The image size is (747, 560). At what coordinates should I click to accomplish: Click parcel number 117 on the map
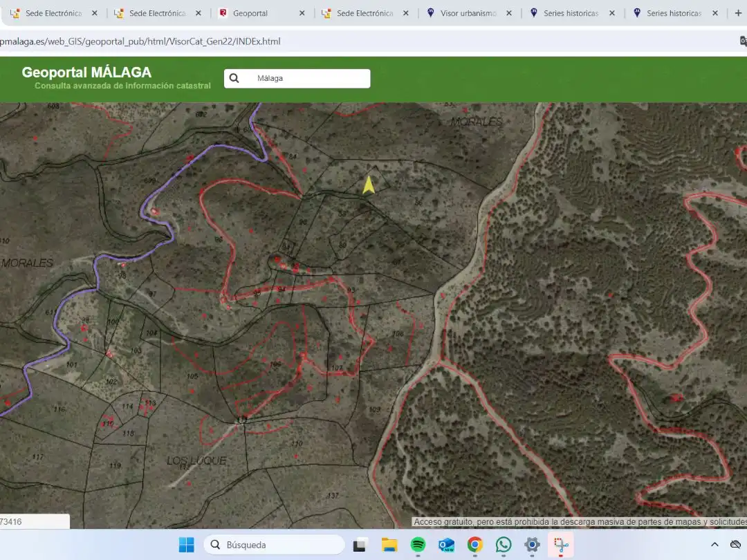pos(38,457)
